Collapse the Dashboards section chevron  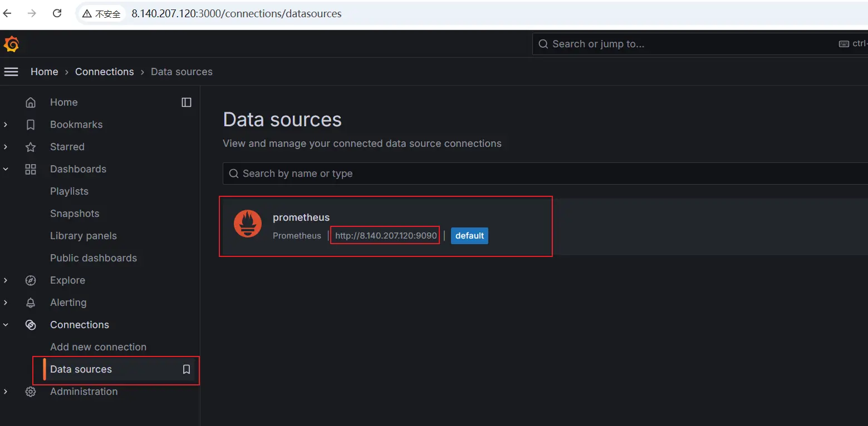6,169
